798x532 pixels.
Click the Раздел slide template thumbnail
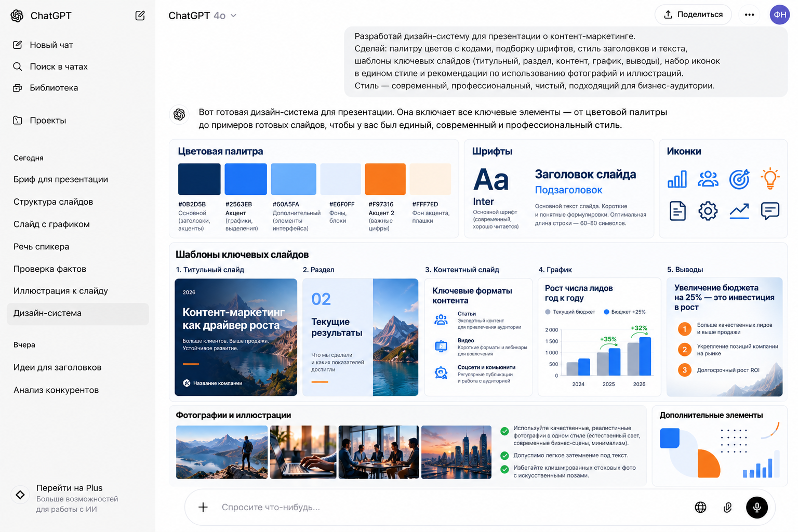click(361, 337)
